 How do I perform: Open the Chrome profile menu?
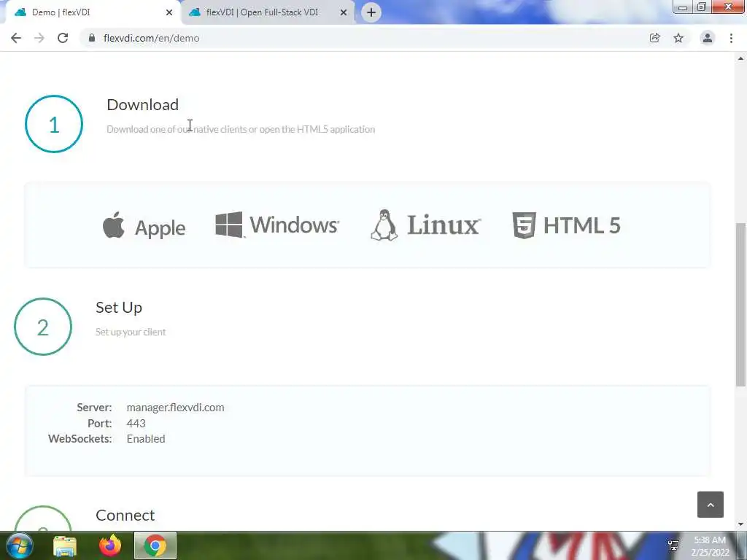pyautogui.click(x=708, y=38)
